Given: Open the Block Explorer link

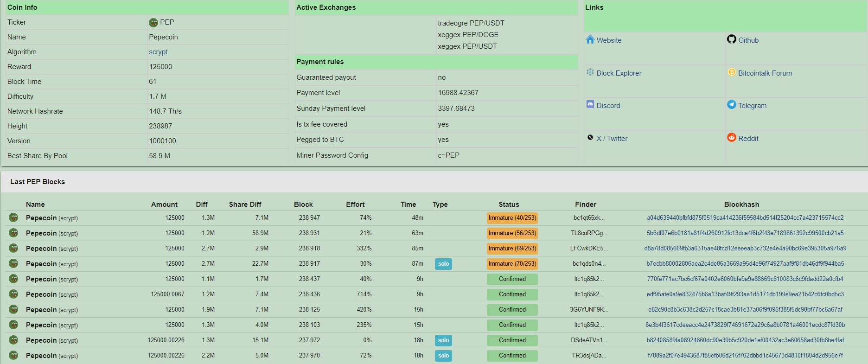Looking at the screenshot, I should [619, 73].
